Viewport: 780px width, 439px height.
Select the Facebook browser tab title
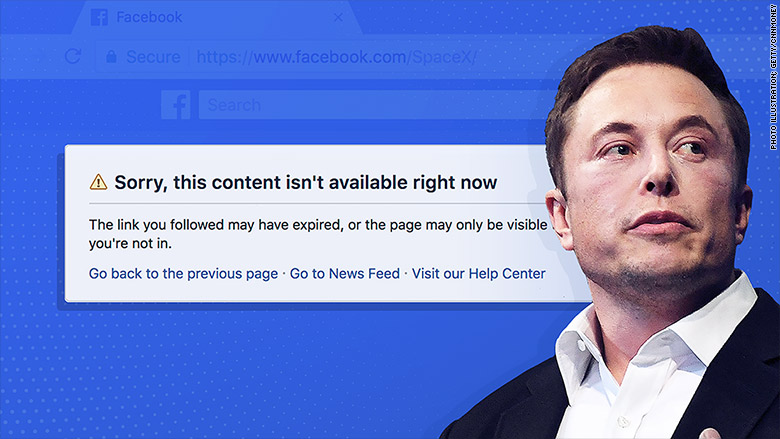coord(149,17)
